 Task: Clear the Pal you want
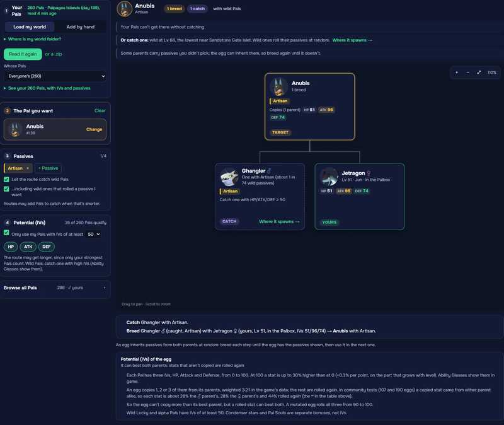(x=100, y=111)
